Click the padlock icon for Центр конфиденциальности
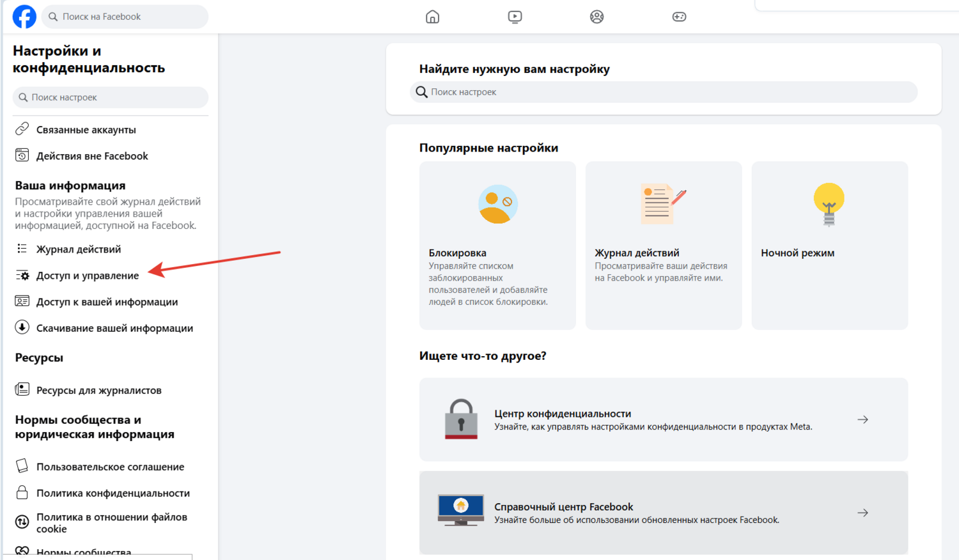 [x=461, y=419]
